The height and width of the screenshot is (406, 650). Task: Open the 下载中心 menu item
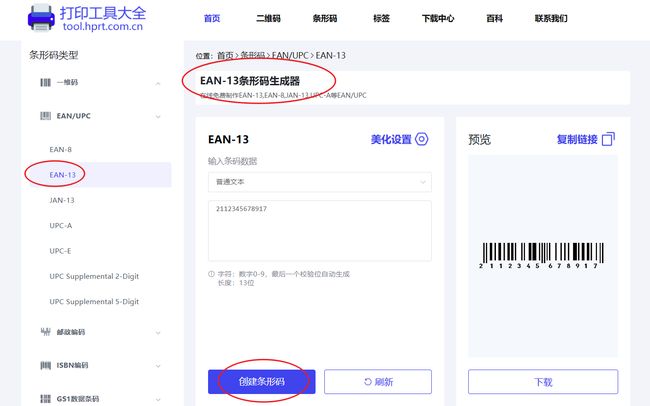pos(438,18)
